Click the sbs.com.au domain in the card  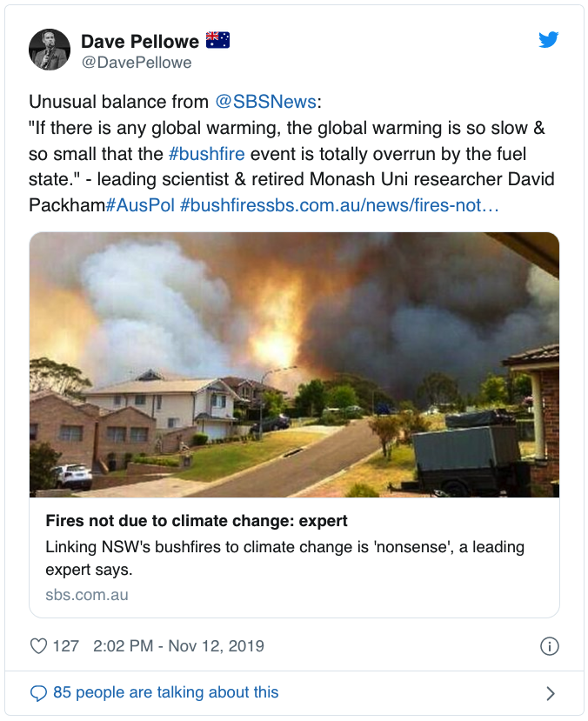click(87, 596)
